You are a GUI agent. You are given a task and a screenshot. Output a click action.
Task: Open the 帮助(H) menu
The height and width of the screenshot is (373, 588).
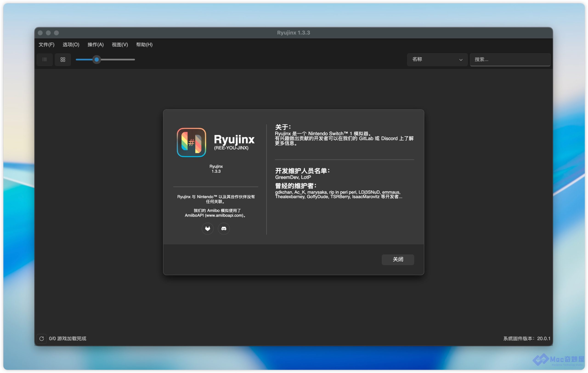tap(144, 45)
